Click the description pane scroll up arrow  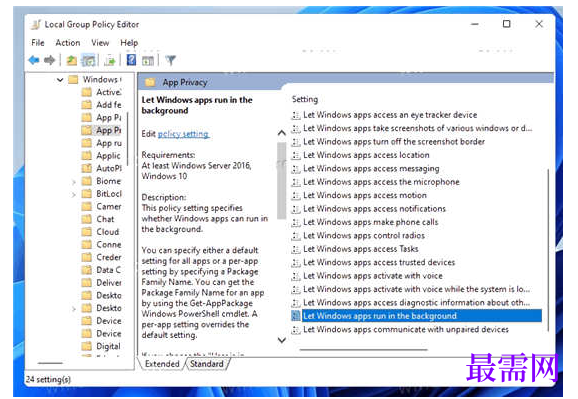point(282,133)
